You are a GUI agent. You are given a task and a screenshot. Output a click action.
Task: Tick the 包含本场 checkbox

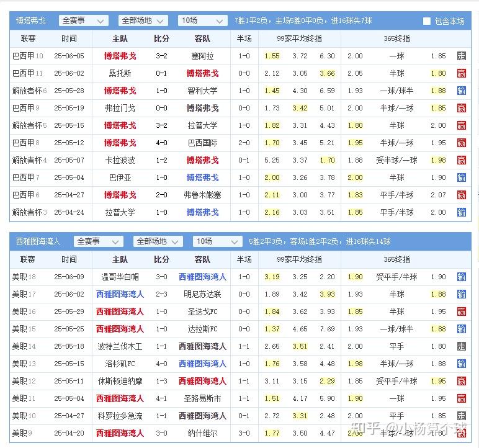(427, 20)
